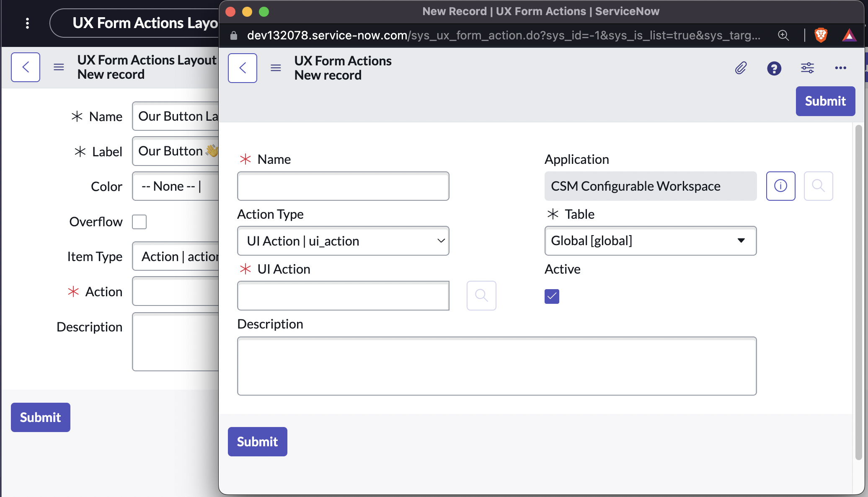Uncheck the Active checkbox
Screen dimensions: 868x497
(x=552, y=296)
